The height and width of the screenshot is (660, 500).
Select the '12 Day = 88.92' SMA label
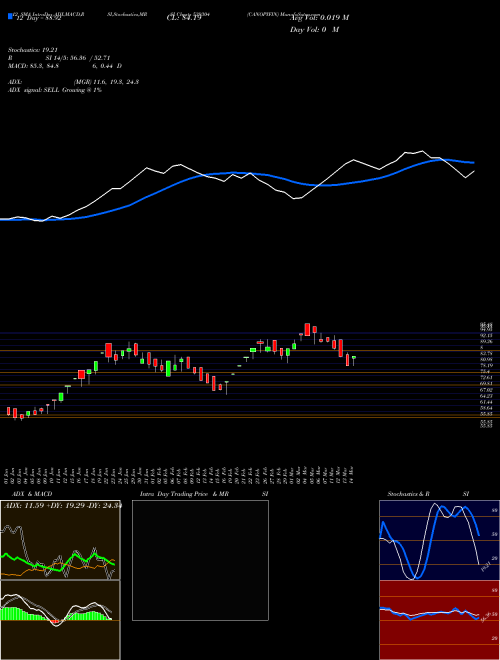37,18
